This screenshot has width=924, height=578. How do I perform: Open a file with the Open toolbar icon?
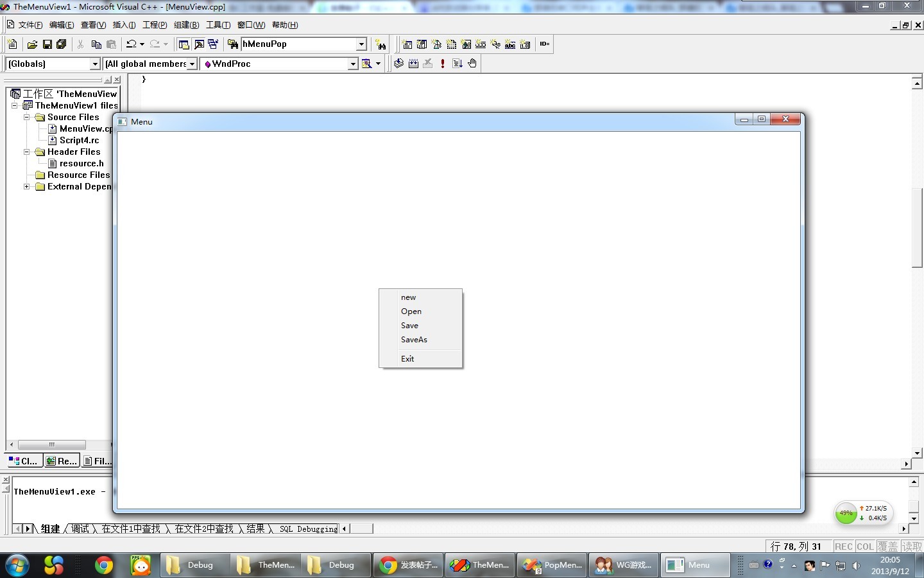click(32, 44)
